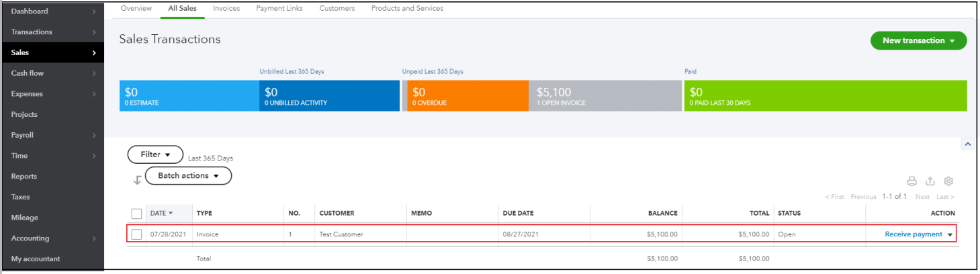Expand the Transactions sidebar chevron
The height and width of the screenshot is (274, 980).
94,32
